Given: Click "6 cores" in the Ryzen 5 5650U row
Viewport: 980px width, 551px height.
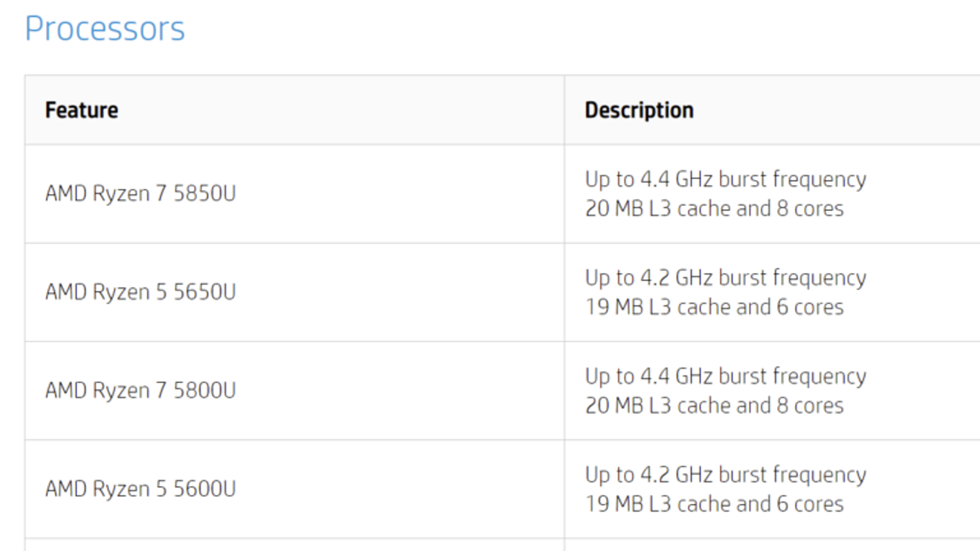Looking at the screenshot, I should (810, 307).
